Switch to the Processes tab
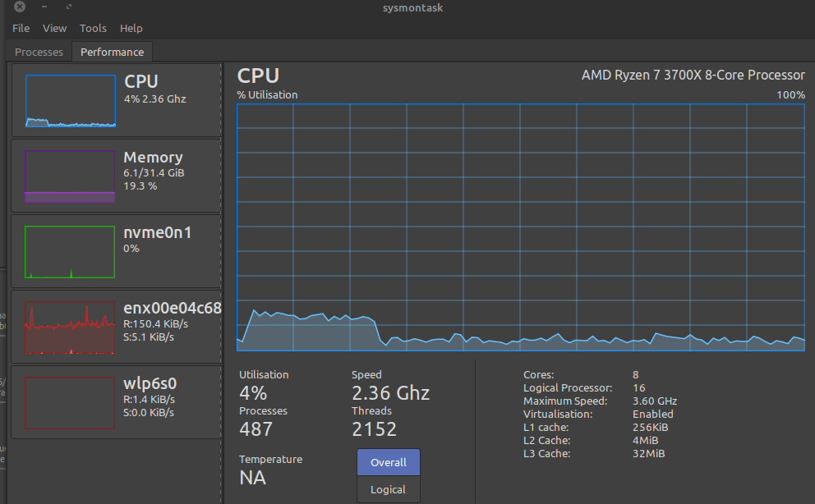Image resolution: width=815 pixels, height=504 pixels. (39, 52)
